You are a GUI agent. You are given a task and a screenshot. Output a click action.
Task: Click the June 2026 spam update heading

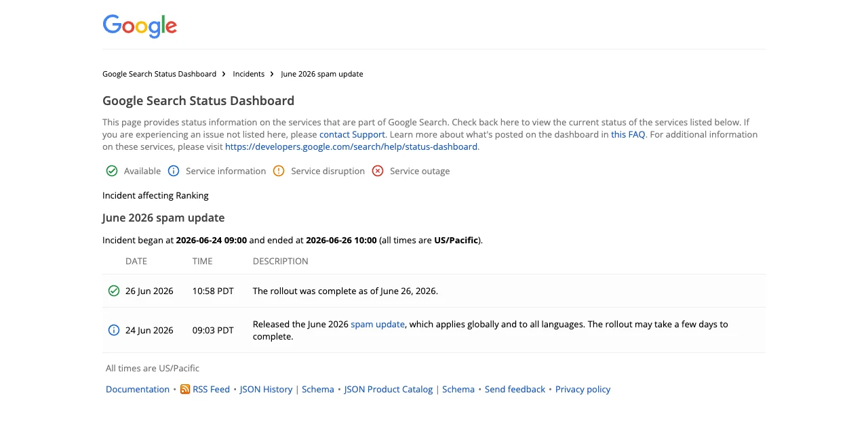163,218
